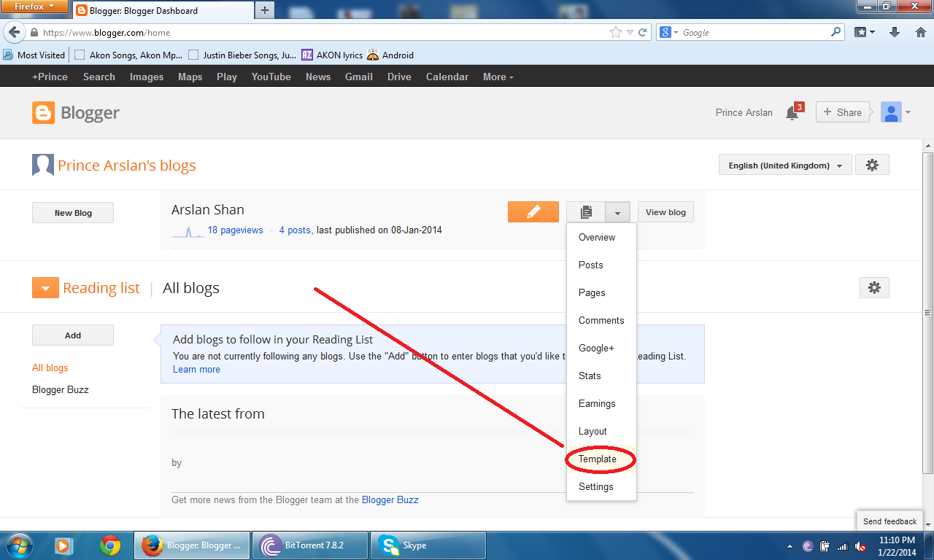Click the Share button
Image resolution: width=934 pixels, height=560 pixels.
[x=843, y=112]
